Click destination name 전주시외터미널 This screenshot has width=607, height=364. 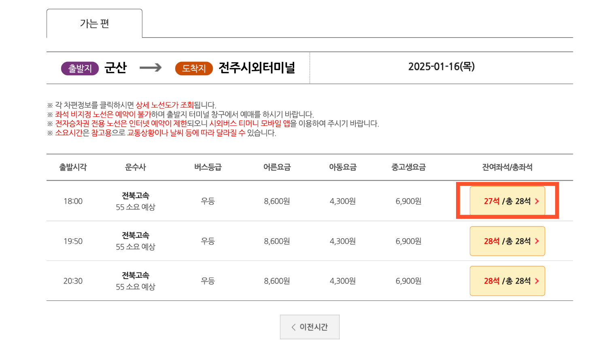(257, 68)
